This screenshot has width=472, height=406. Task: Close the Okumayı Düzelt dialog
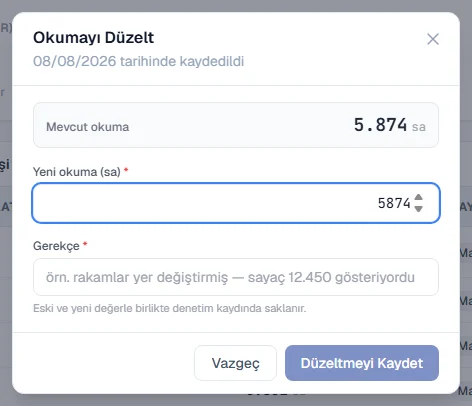coord(433,39)
